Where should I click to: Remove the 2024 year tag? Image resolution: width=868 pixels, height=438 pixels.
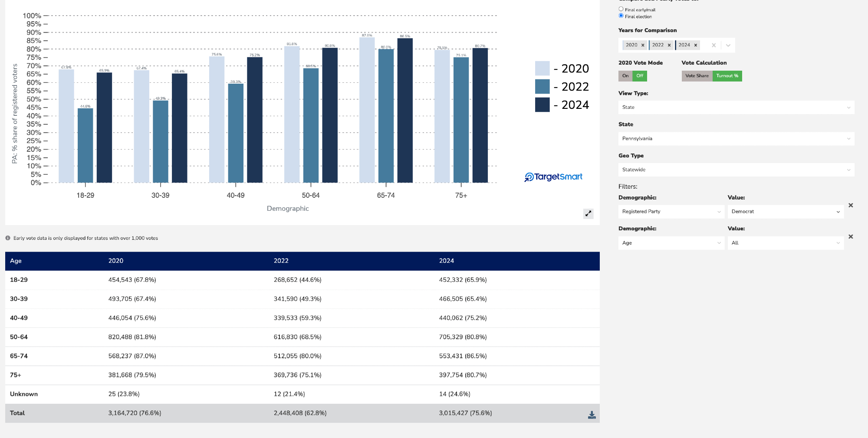pos(696,45)
